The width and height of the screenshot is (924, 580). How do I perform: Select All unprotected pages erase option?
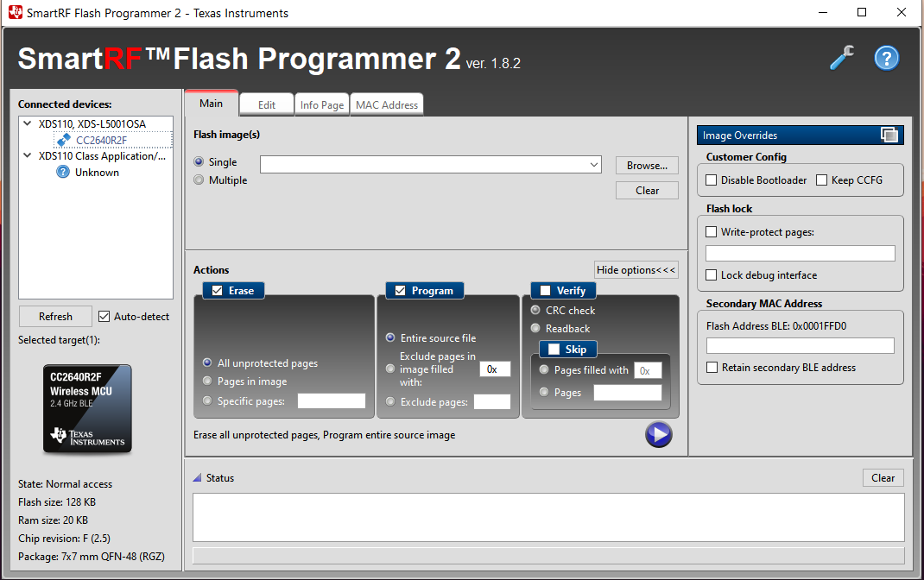[207, 362]
